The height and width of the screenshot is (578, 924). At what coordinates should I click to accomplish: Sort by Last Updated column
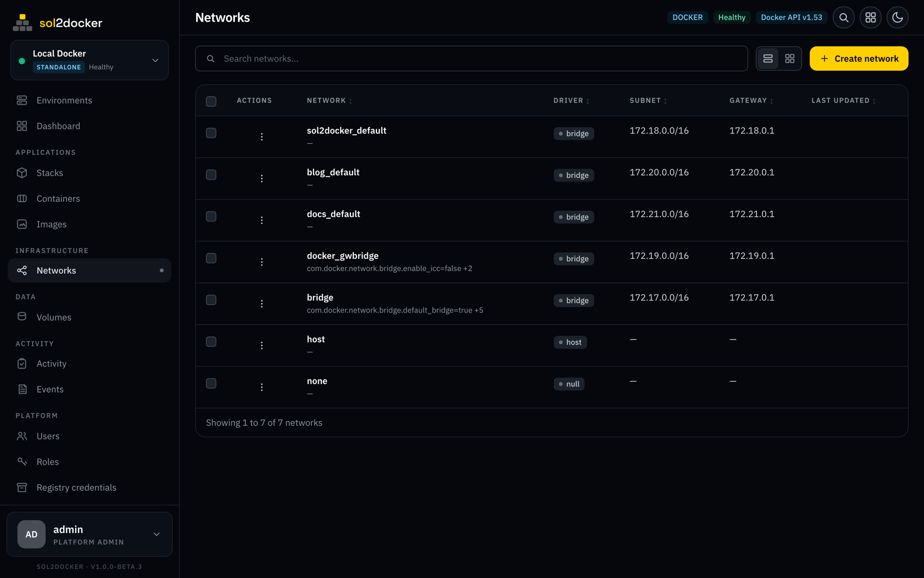(844, 100)
